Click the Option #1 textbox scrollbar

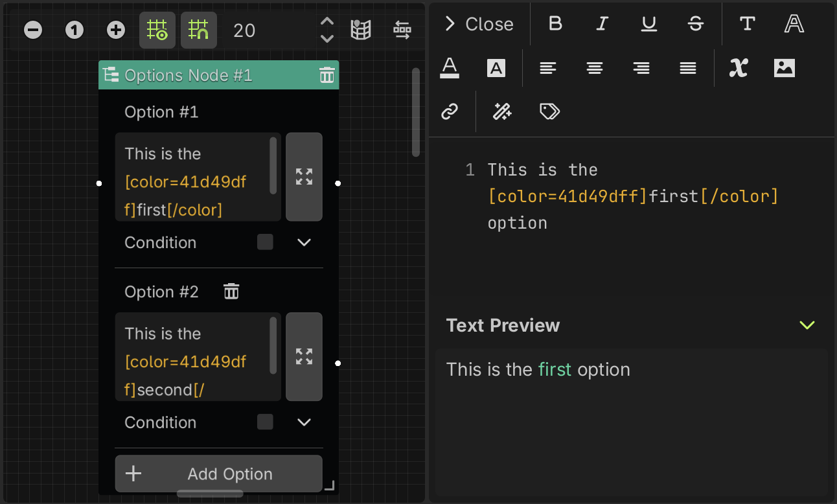click(x=273, y=165)
